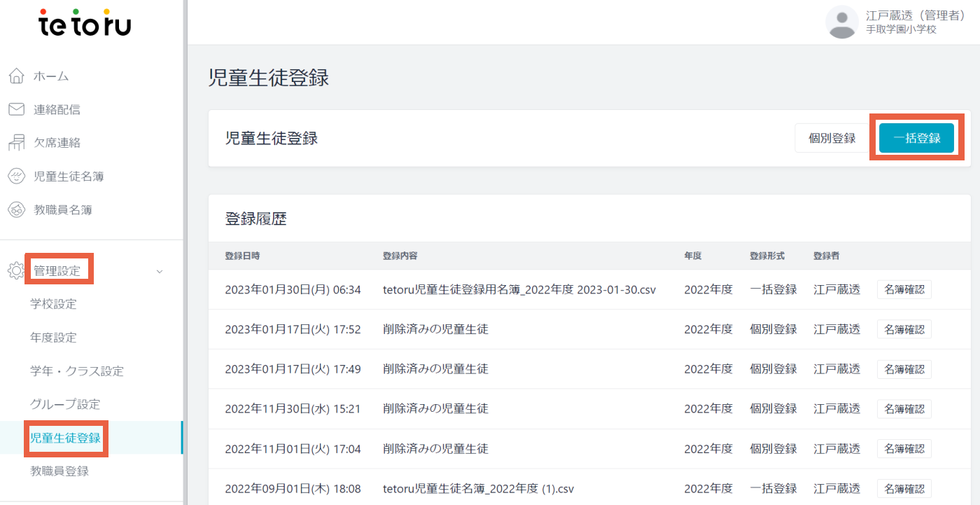Click 名簿確認 for 2023年01月30日 06:34 row
Image resolution: width=980 pixels, height=505 pixels.
click(904, 289)
